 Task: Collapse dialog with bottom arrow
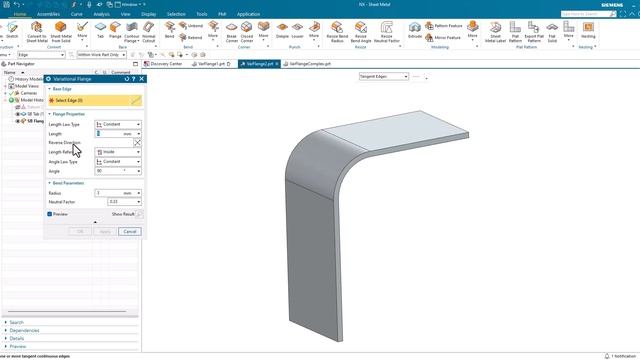[x=95, y=222]
